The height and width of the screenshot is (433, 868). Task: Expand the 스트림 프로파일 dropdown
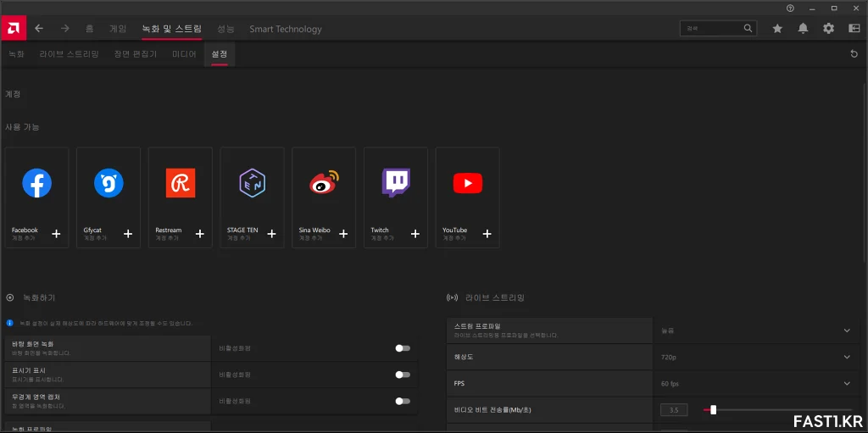click(x=847, y=330)
